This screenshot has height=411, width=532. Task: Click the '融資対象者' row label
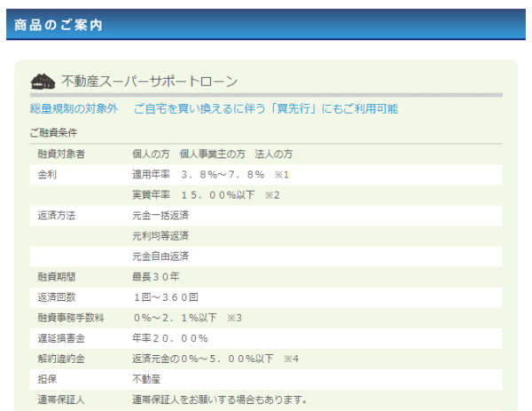point(61,154)
